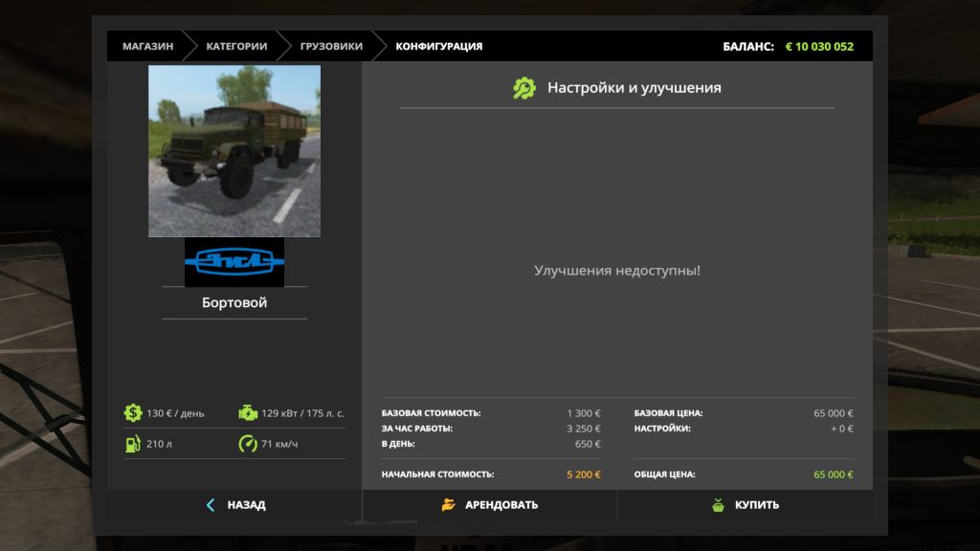The image size is (980, 551).
Task: Select the КОНФИГУРАЦИЯ breadcrumb
Action: click(x=439, y=46)
